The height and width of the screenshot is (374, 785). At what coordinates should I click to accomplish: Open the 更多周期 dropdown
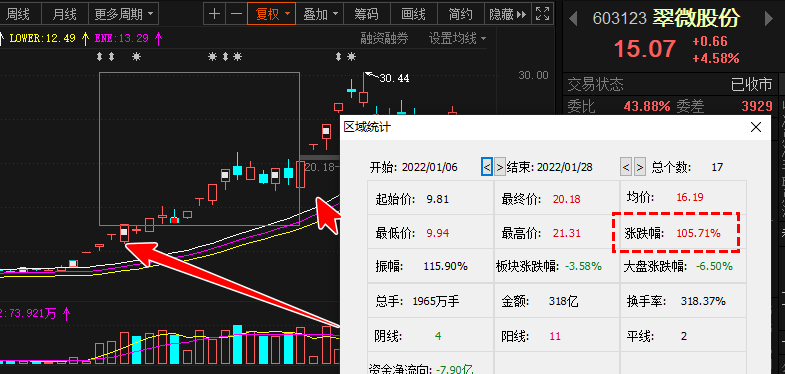point(124,14)
